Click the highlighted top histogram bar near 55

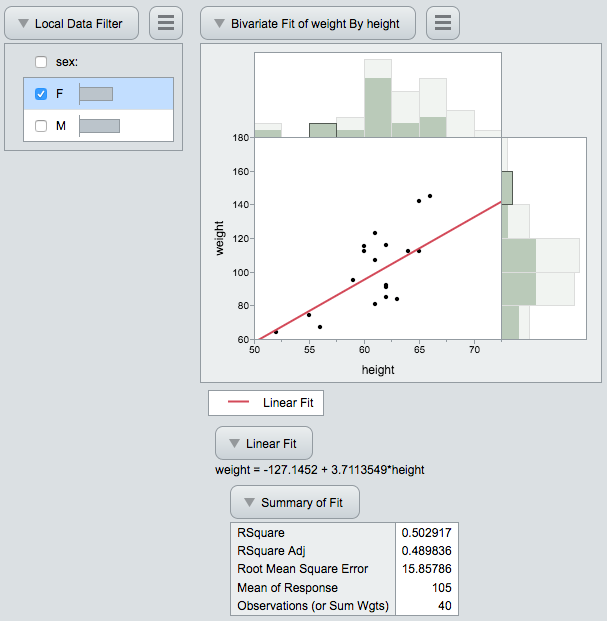pos(322,130)
